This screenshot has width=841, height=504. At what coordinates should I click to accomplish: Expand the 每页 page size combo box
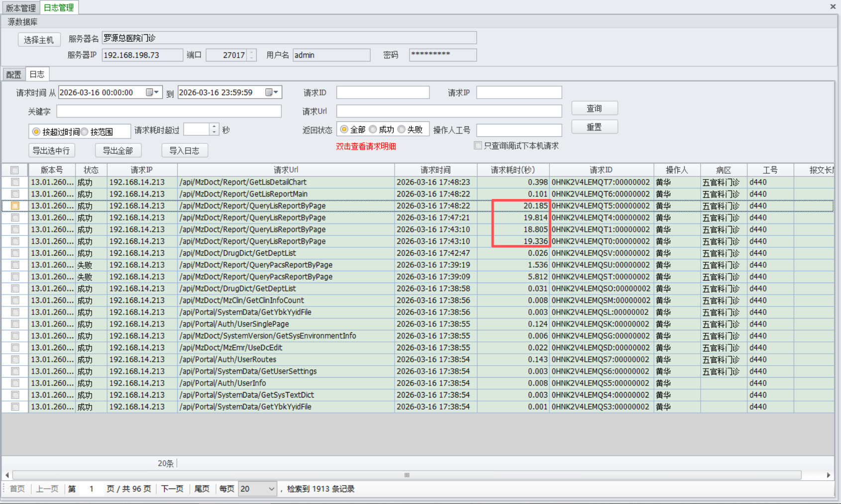click(272, 489)
